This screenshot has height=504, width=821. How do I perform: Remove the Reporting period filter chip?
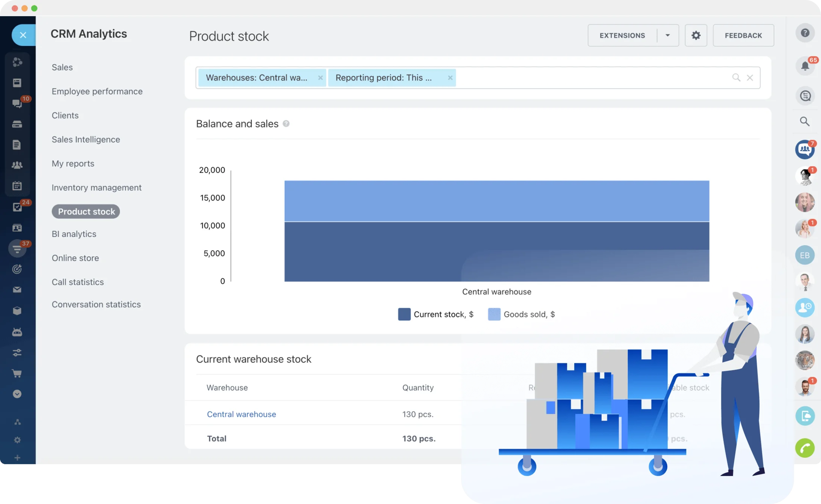[x=450, y=78]
